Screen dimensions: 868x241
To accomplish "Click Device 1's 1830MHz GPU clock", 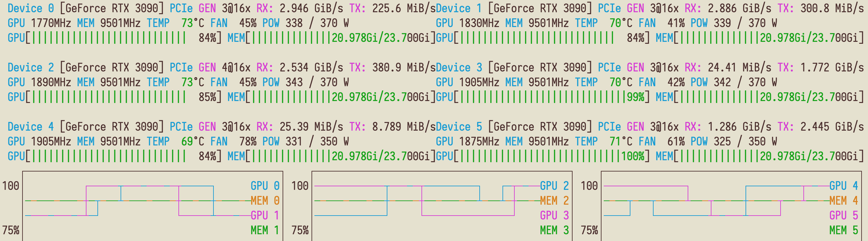I will pyautogui.click(x=479, y=23).
